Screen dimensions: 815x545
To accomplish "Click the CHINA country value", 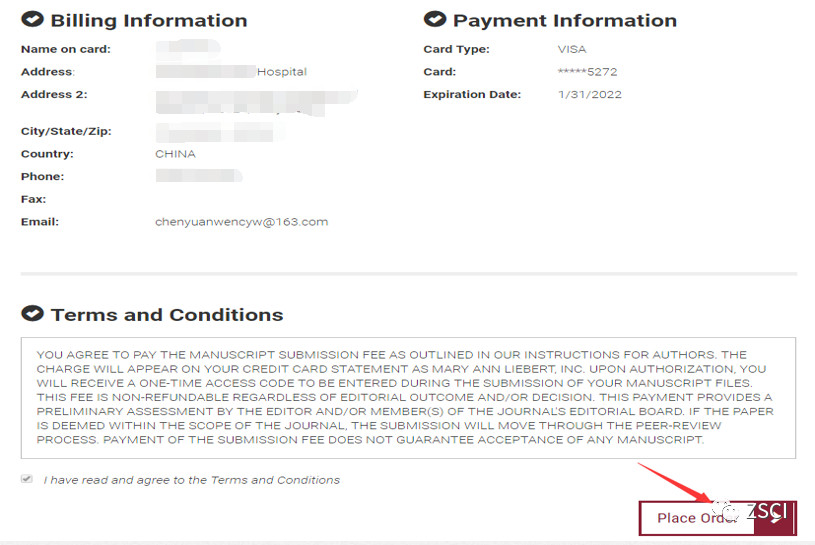I will 175,154.
